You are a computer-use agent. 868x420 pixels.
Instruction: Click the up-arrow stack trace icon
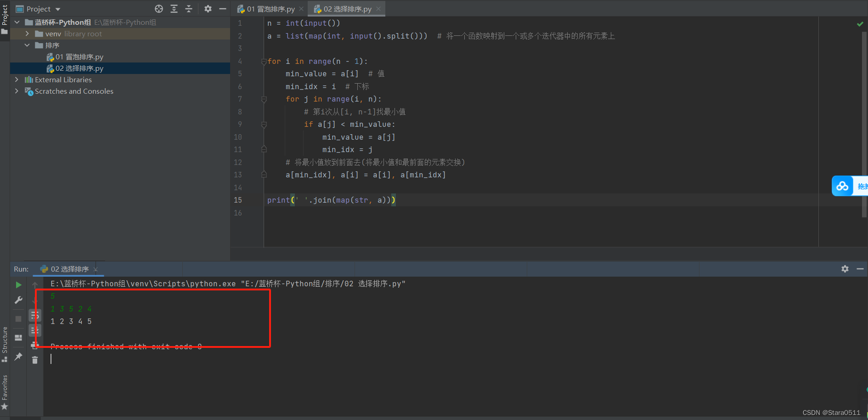click(x=35, y=285)
